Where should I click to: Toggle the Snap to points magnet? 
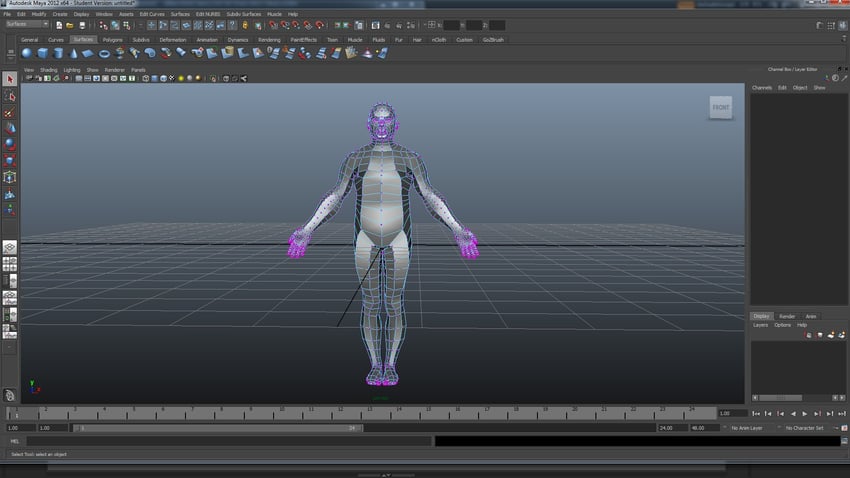coord(296,25)
